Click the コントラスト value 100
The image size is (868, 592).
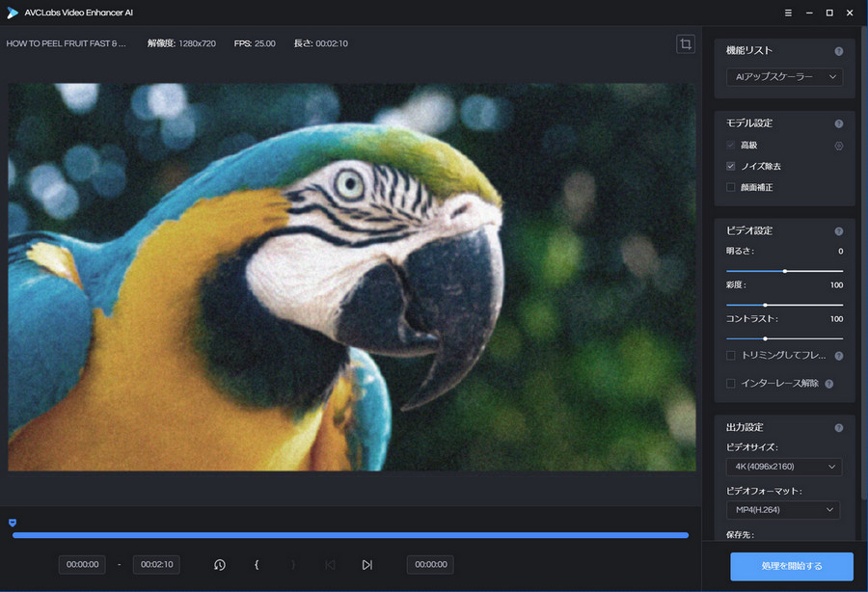[x=836, y=319]
